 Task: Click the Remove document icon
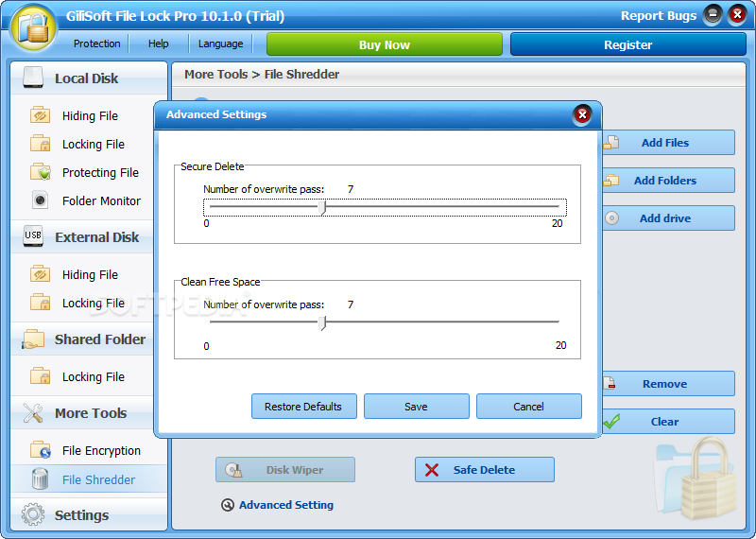(x=610, y=383)
